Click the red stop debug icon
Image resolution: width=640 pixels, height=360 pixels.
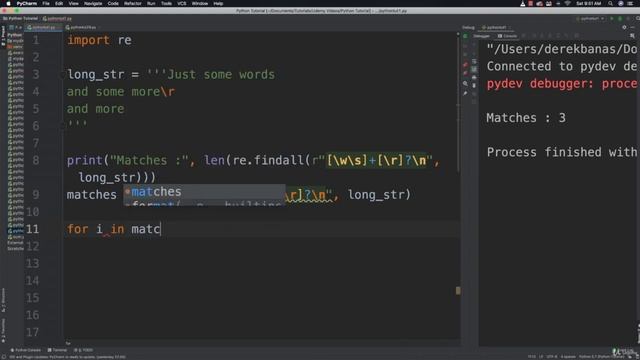click(x=465, y=64)
